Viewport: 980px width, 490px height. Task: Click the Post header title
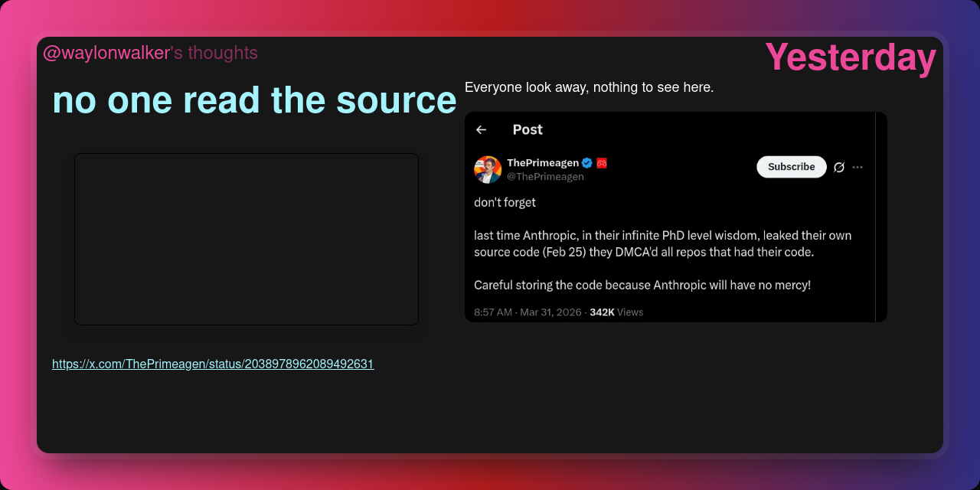(528, 130)
